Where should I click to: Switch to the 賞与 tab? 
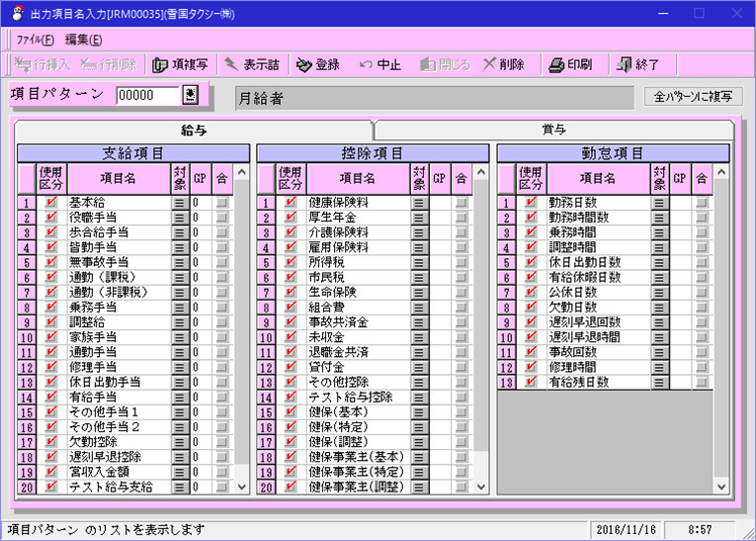(554, 130)
